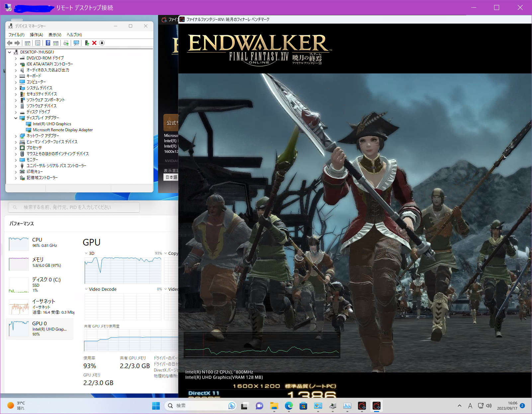Click the Task Manager search field
Screen dimensions: 532x414
tap(74, 207)
